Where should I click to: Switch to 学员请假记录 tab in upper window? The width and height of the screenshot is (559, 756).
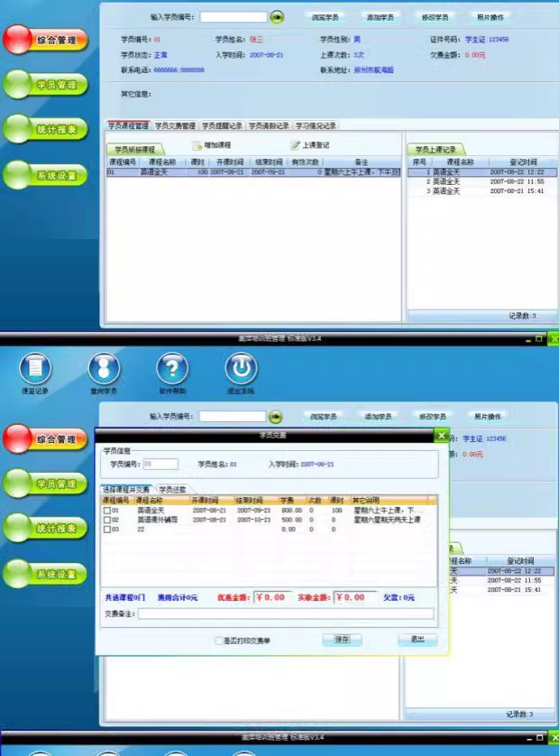click(x=269, y=125)
